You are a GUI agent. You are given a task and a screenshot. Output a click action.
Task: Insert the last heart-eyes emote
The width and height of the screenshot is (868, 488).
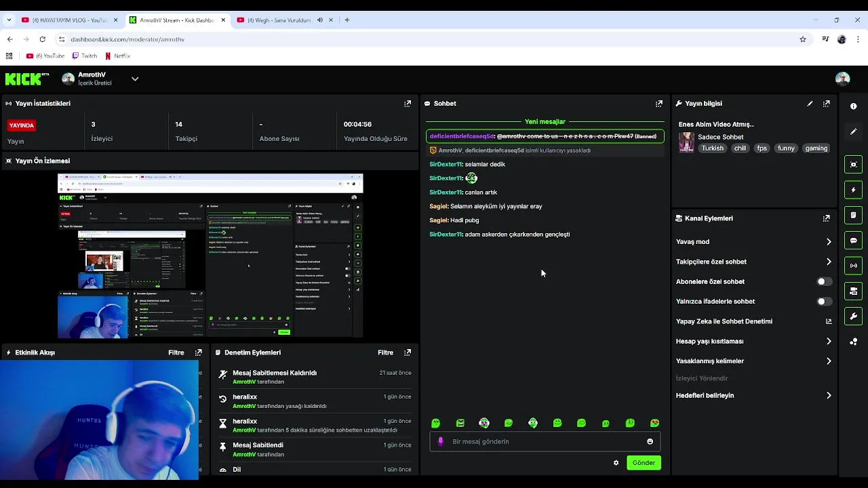tap(654, 423)
